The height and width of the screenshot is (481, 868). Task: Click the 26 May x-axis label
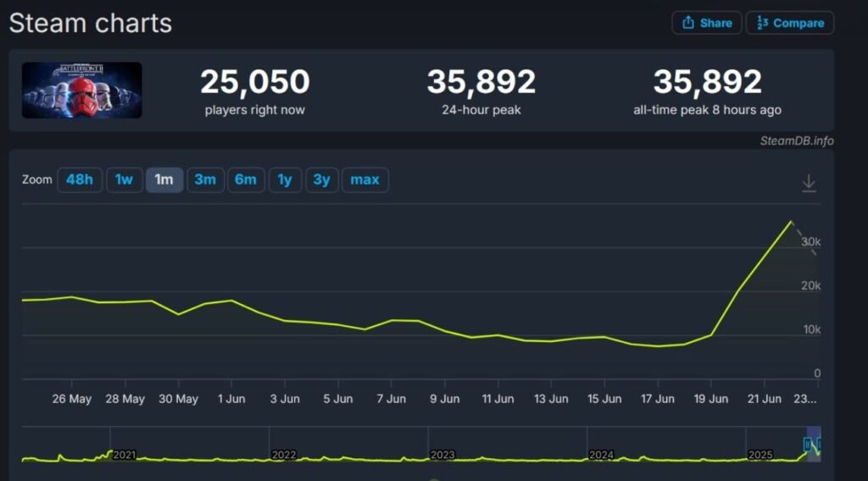coord(72,399)
